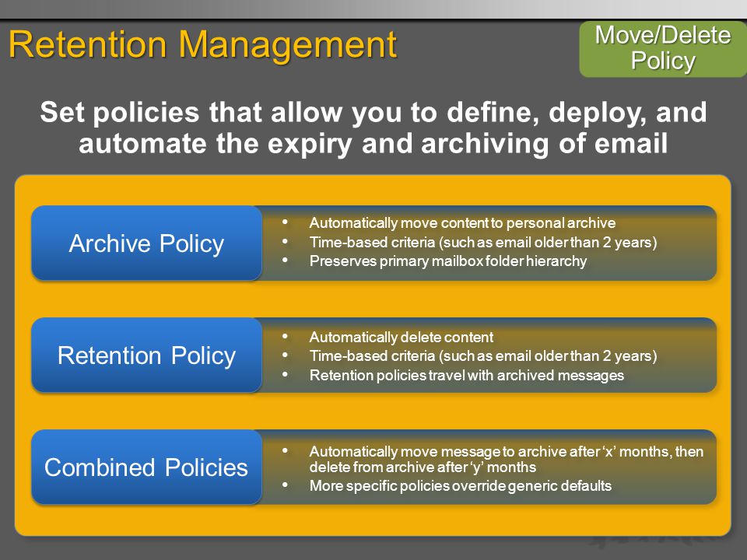
Task: Click 'Automatically move message to archive after' bullet
Action: 506,459
